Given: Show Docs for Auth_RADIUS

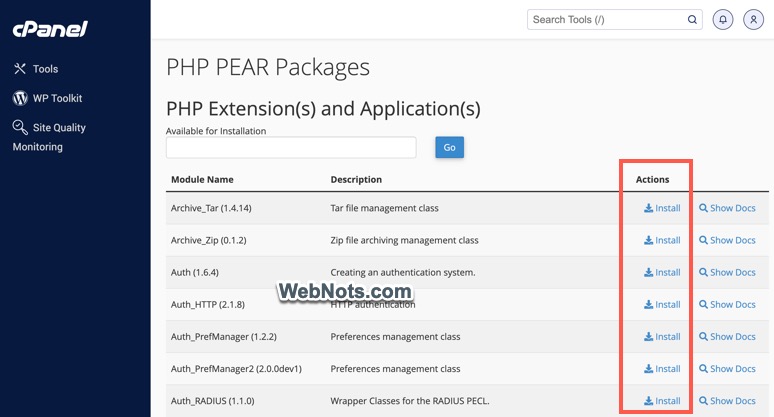Looking at the screenshot, I should pos(727,401).
